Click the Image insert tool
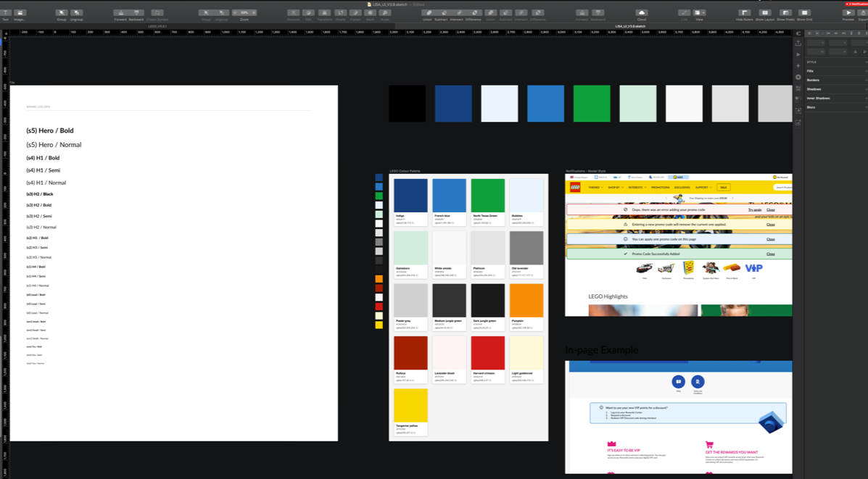The height and width of the screenshot is (479, 868). click(x=20, y=13)
